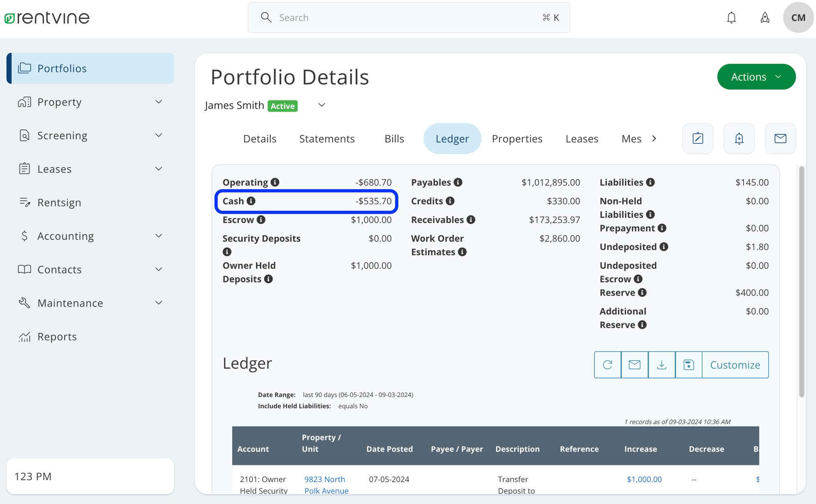Show info tooltip for Payables
The image size is (816, 504).
pyautogui.click(x=458, y=182)
